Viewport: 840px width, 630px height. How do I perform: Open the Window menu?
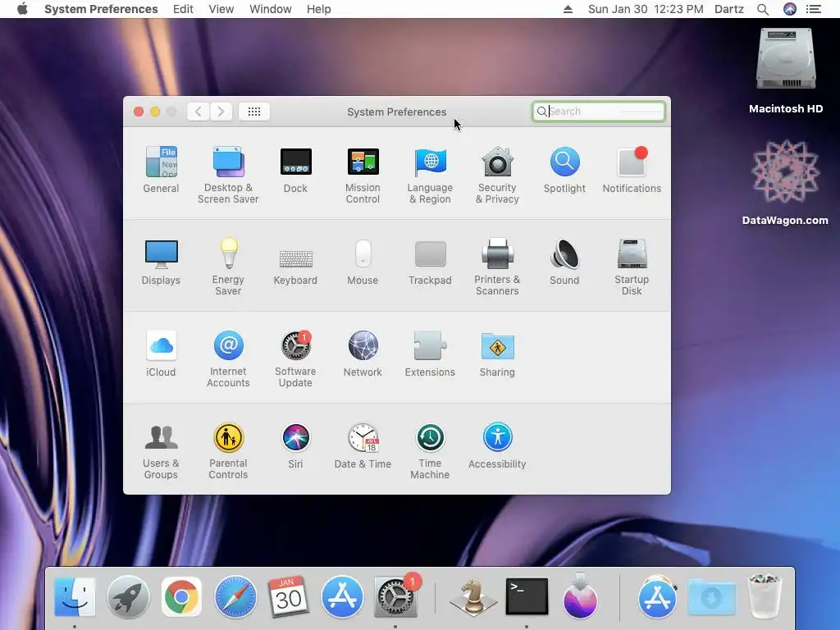(270, 9)
